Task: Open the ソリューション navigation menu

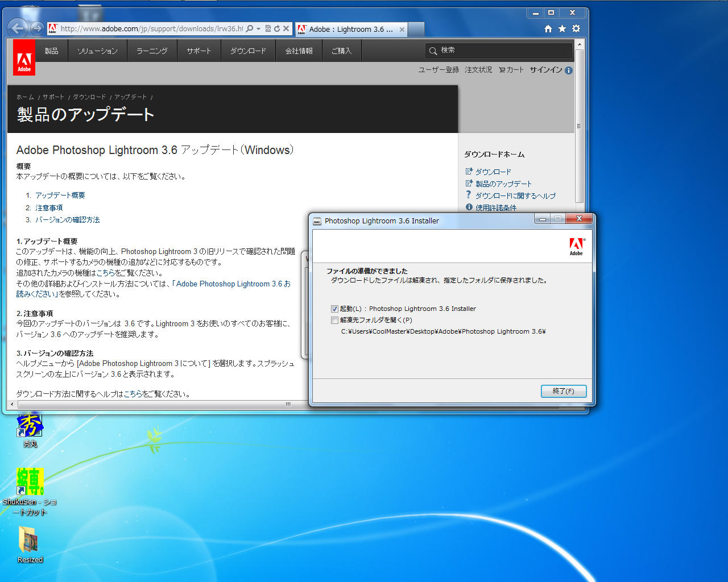Action: click(97, 51)
